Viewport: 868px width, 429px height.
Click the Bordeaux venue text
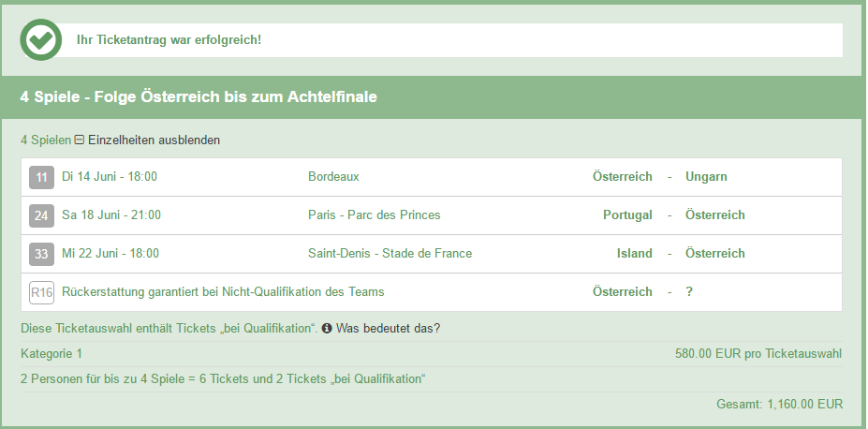pos(333,177)
